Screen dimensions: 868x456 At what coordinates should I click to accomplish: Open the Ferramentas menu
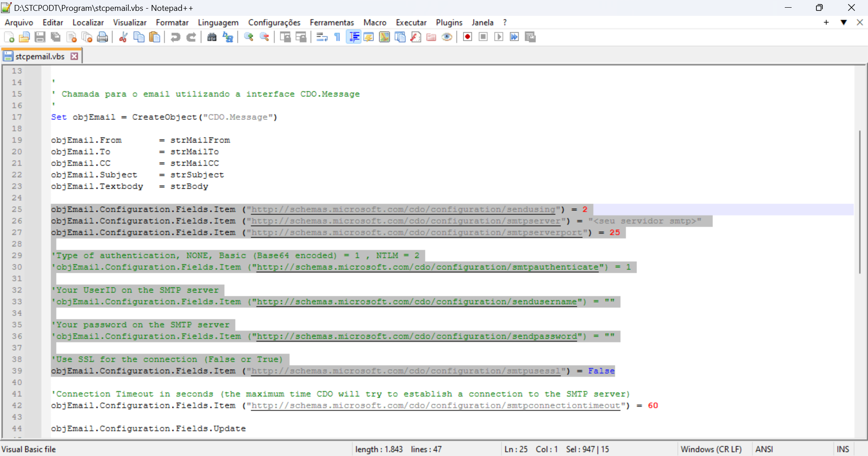coord(332,22)
